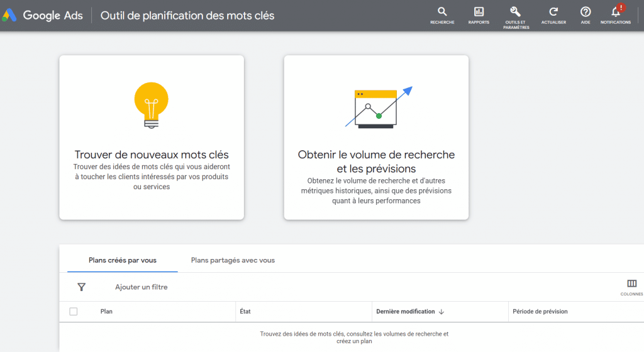This screenshot has width=644, height=352.
Task: Sort by Dernière modification arrow
Action: pos(441,312)
